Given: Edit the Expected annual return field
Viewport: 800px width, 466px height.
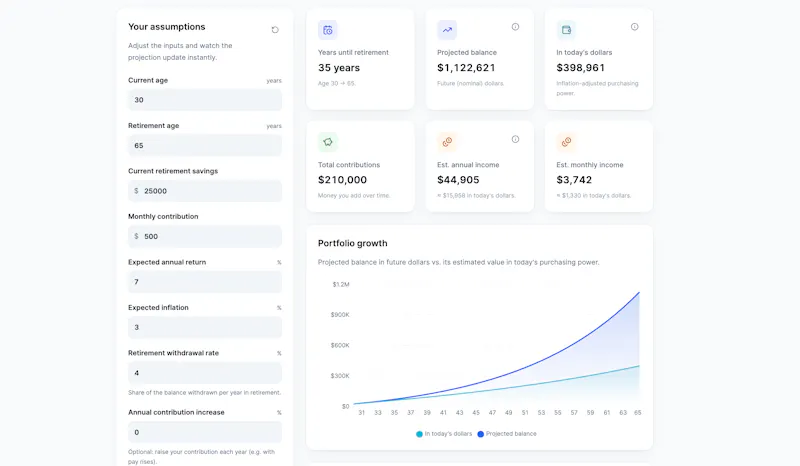Looking at the screenshot, I should click(x=205, y=282).
